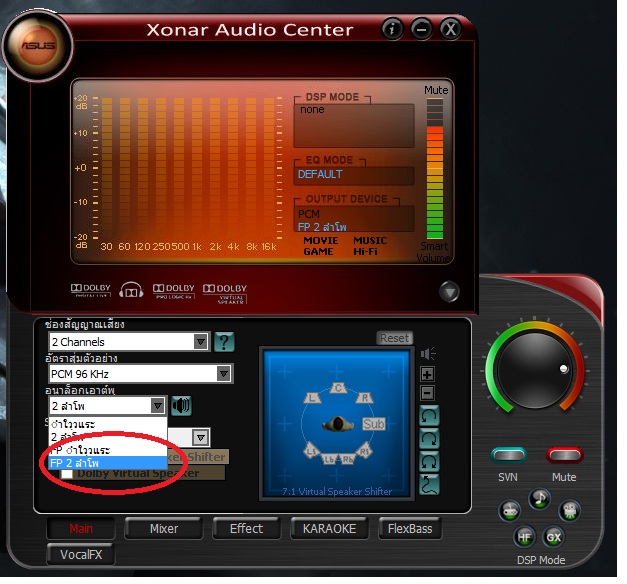Click the Smart Volume level meter

point(435,168)
